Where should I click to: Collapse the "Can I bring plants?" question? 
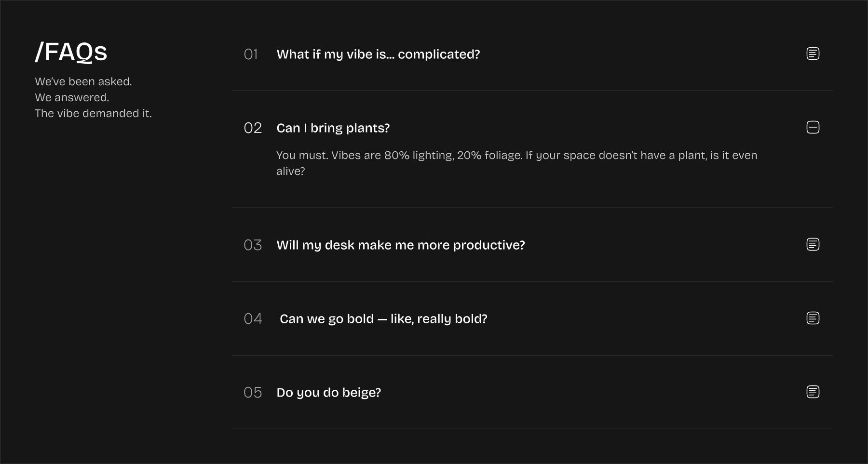tap(333, 128)
